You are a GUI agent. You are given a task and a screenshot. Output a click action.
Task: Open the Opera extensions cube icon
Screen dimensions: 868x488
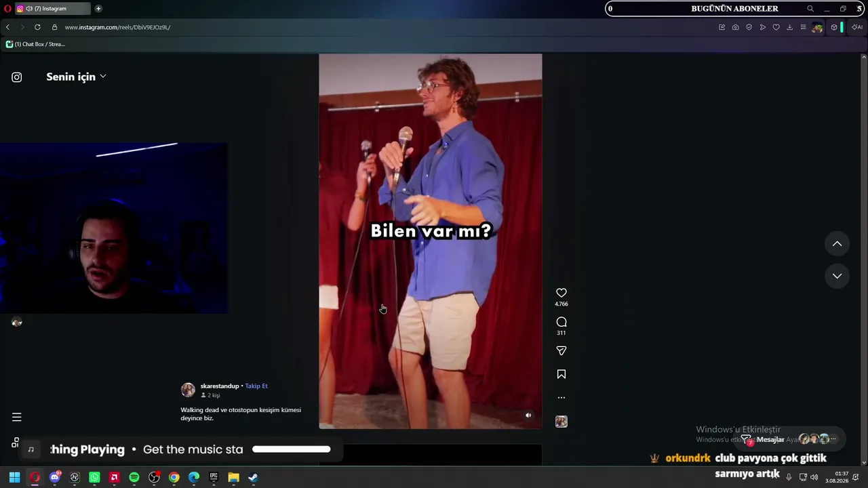tap(834, 27)
